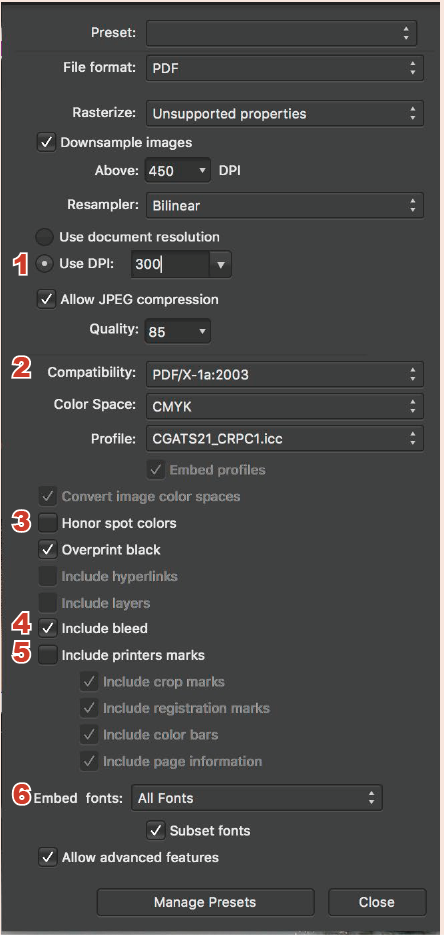
Task: Toggle Allow JPEG compression checkbox
Action: (x=46, y=299)
